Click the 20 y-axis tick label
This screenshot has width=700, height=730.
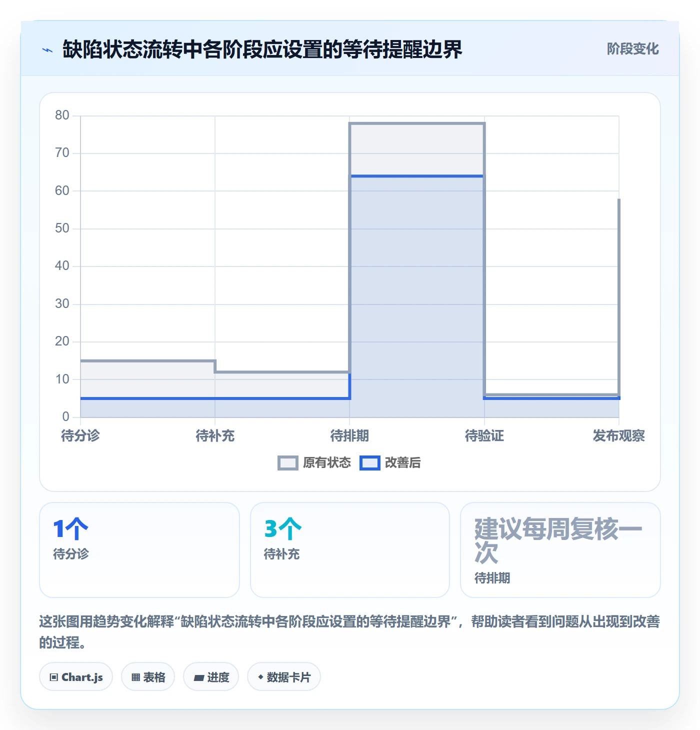click(62, 341)
